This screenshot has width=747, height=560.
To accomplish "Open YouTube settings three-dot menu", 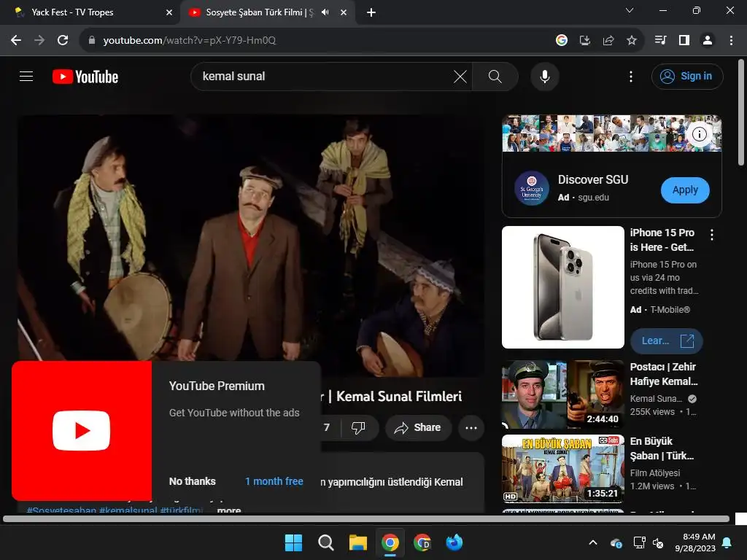I will 631,76.
